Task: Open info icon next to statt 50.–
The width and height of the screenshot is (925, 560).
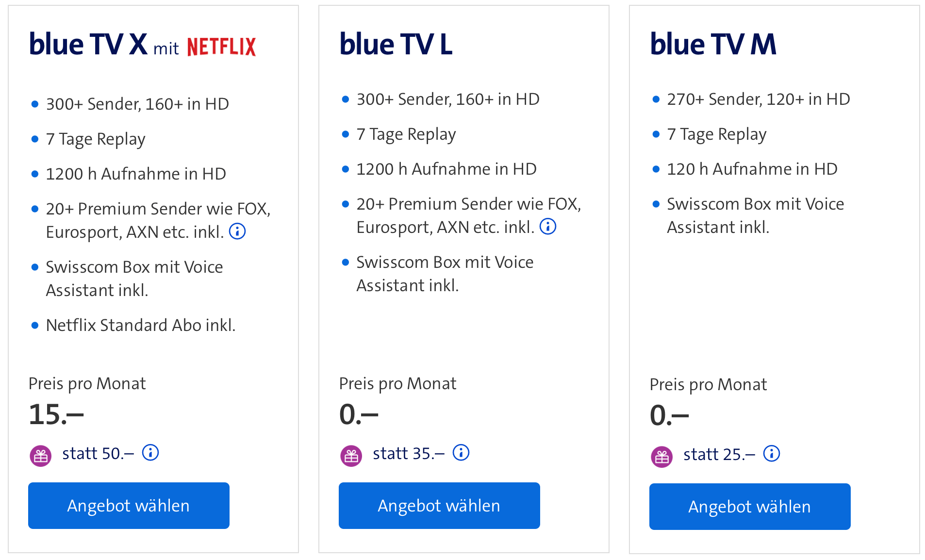Action: (x=151, y=453)
